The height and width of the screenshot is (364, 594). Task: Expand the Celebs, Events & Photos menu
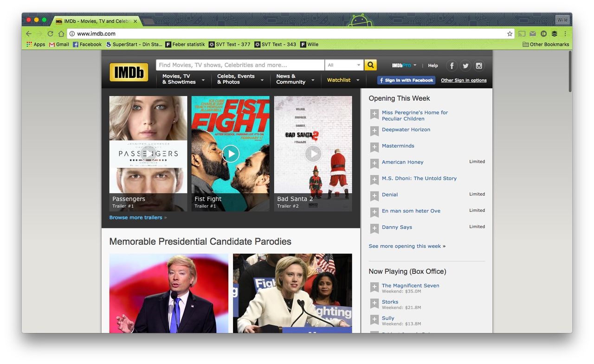coord(240,79)
